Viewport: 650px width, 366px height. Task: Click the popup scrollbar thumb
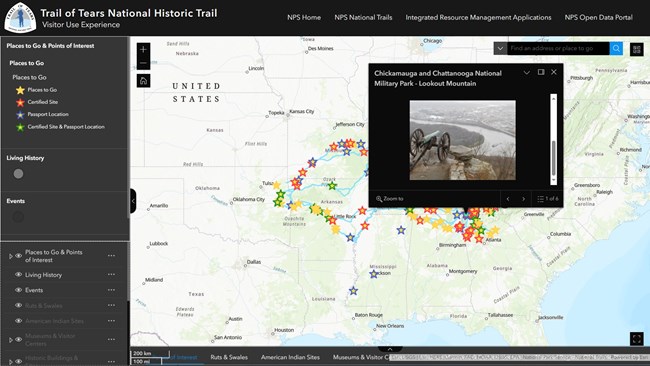coord(553,158)
